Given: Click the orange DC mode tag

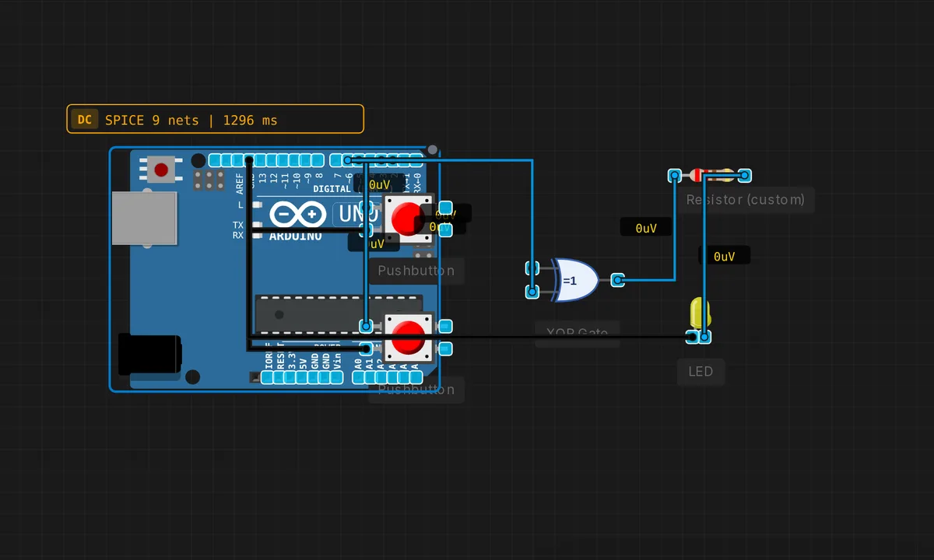Looking at the screenshot, I should 85,120.
